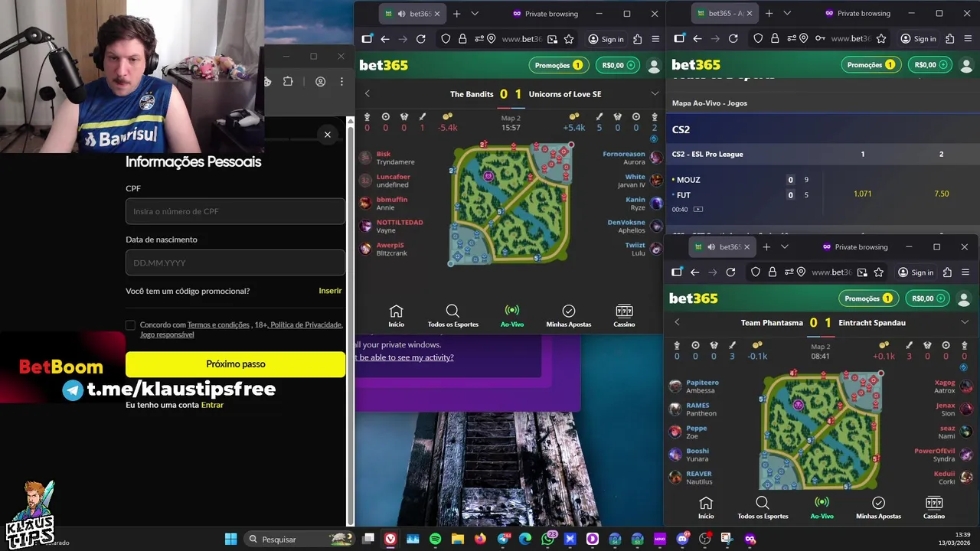The height and width of the screenshot is (551, 980).
Task: Bookmark the page in The Bandits window
Action: (x=569, y=39)
